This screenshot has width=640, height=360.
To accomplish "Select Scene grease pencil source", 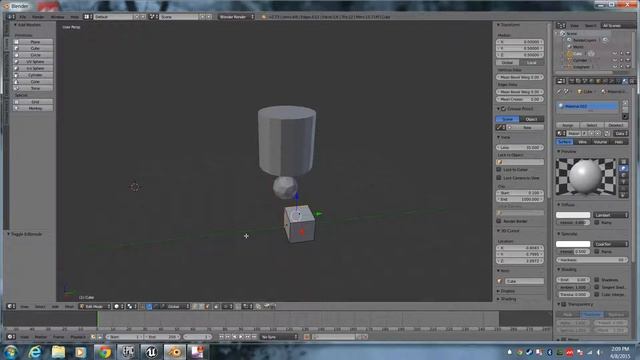I will pyautogui.click(x=507, y=119).
